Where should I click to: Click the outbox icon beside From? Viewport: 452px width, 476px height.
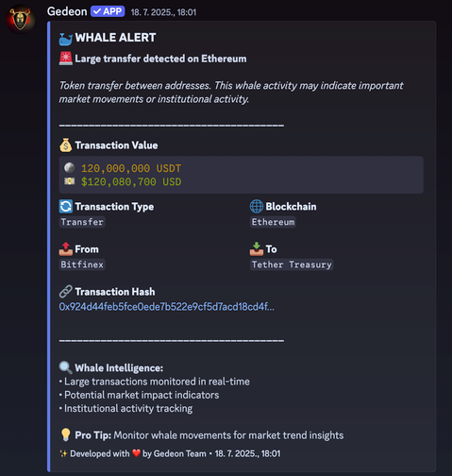tap(66, 249)
